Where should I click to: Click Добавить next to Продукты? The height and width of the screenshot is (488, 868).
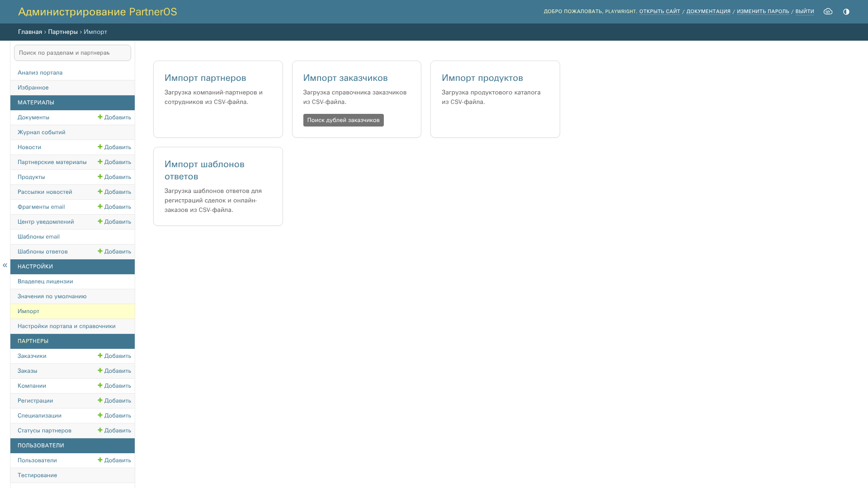pos(114,177)
